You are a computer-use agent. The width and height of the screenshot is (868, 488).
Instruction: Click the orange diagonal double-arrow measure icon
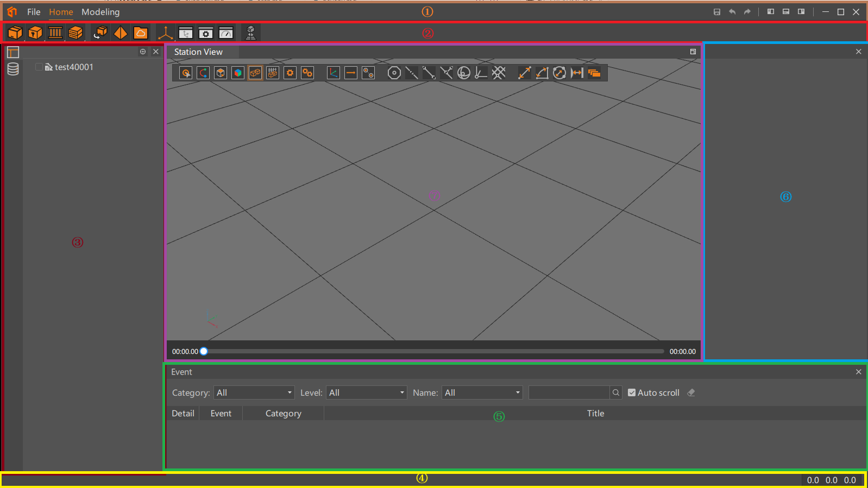[x=524, y=73]
